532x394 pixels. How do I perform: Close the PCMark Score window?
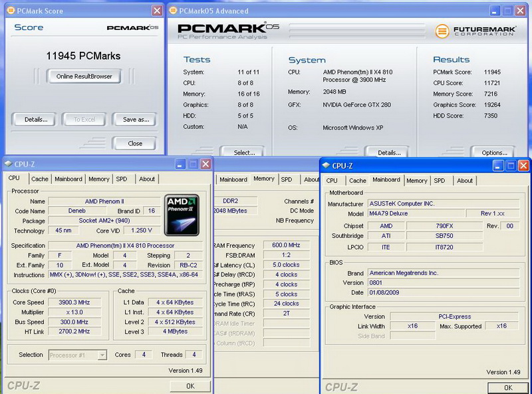click(157, 11)
